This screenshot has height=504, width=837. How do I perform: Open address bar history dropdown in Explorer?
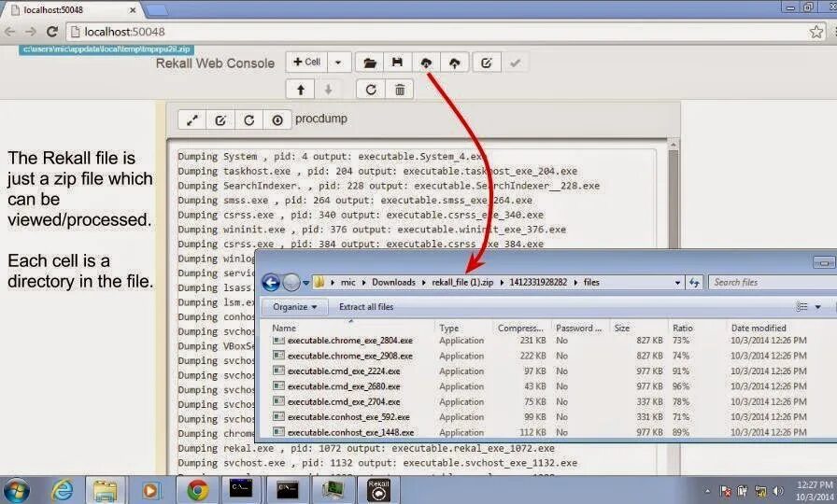[x=677, y=283]
